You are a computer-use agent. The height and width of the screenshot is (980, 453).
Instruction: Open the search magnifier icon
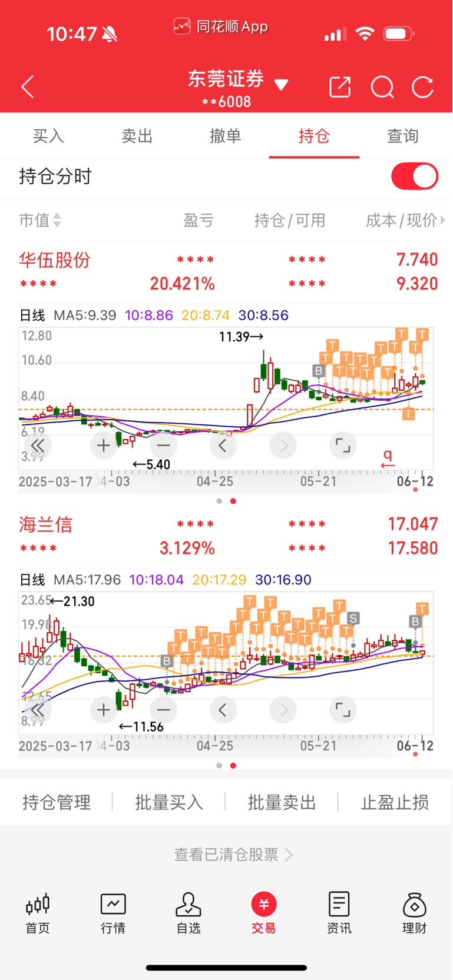382,87
